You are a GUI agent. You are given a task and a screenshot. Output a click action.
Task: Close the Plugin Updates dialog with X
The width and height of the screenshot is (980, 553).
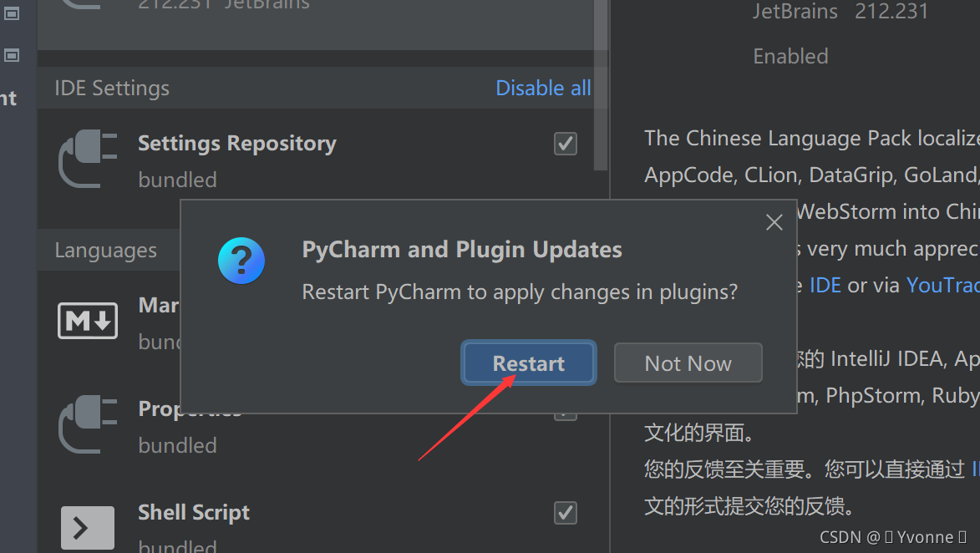click(x=774, y=222)
